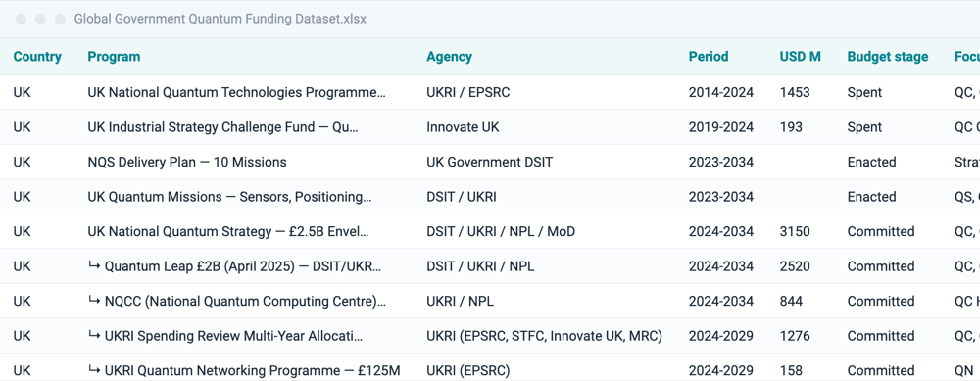Select the 2023-2034 period in NQS Delivery Plan row
This screenshot has height=381, width=980.
[x=721, y=163]
